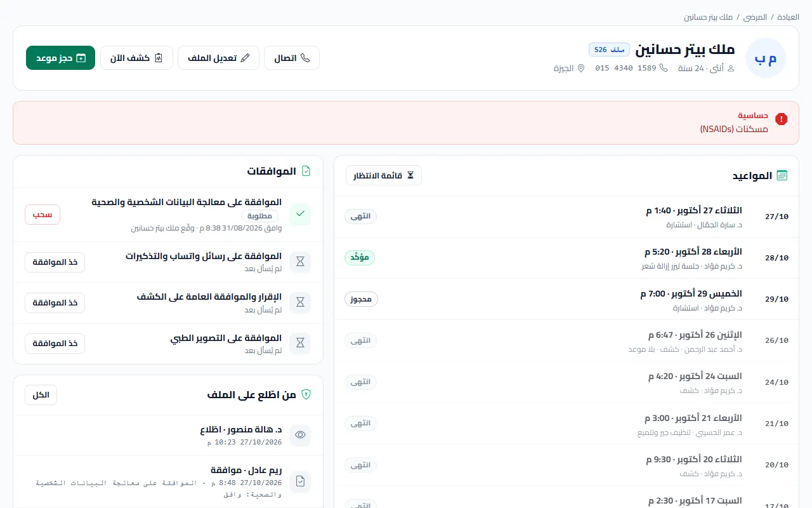Click the patient avatar with initials م ب
Screen dimensions: 812x508
(766, 58)
